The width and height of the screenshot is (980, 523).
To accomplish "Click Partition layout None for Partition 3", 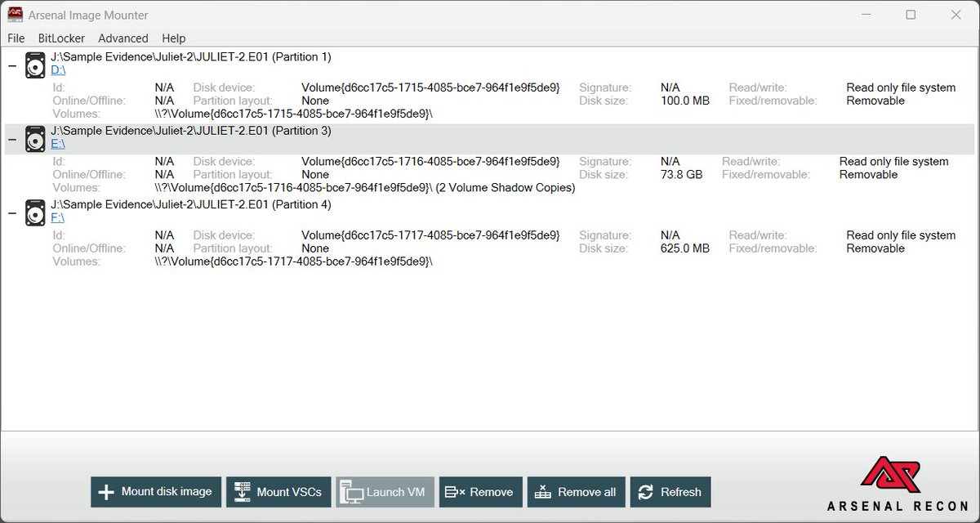I will pos(315,174).
